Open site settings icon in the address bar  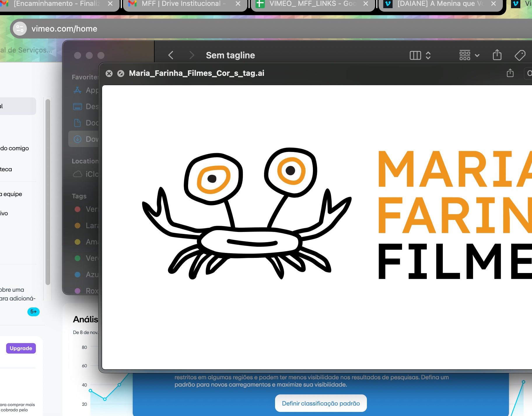(x=20, y=29)
